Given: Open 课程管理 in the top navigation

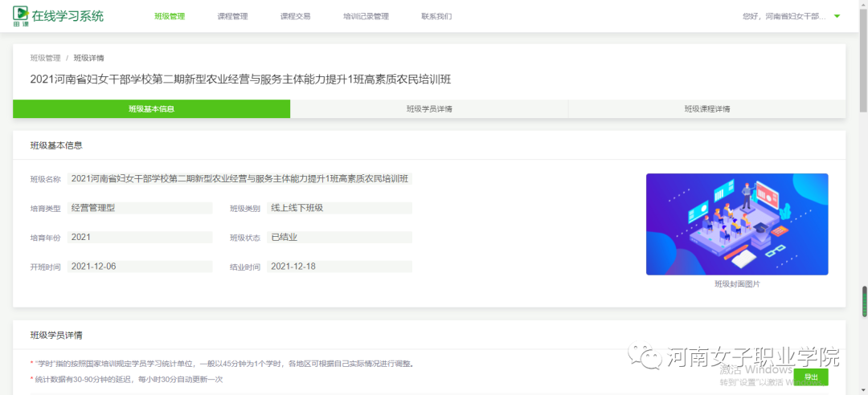Looking at the screenshot, I should (232, 17).
